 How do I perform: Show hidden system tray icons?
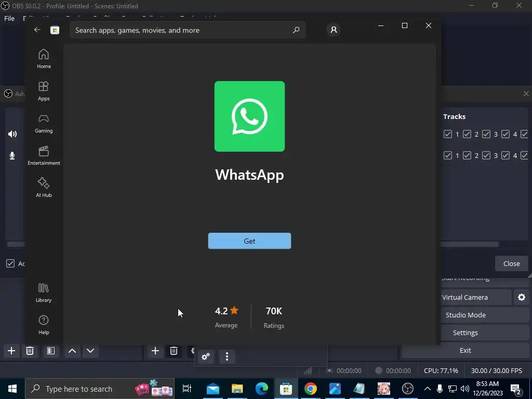tap(428, 389)
